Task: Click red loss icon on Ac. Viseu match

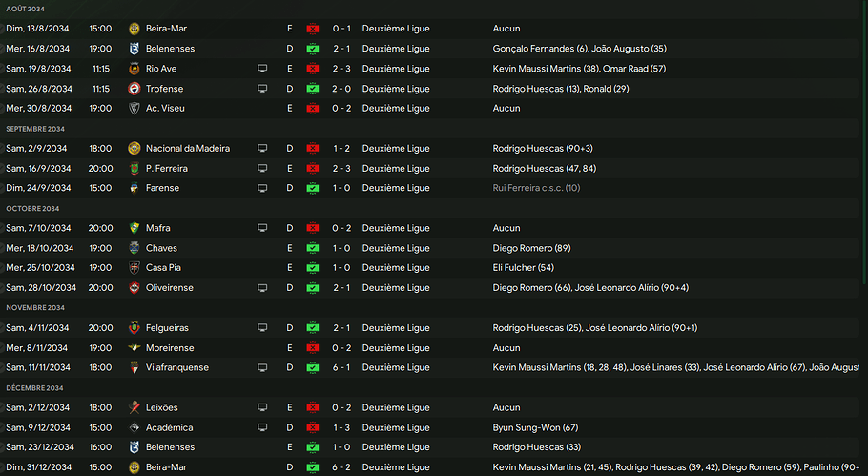Action: coord(311,109)
